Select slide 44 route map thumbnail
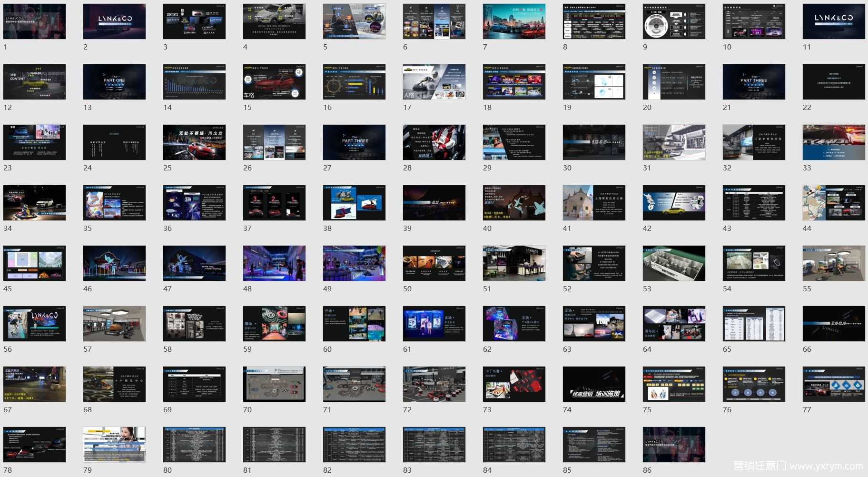868x477 pixels. point(834,203)
